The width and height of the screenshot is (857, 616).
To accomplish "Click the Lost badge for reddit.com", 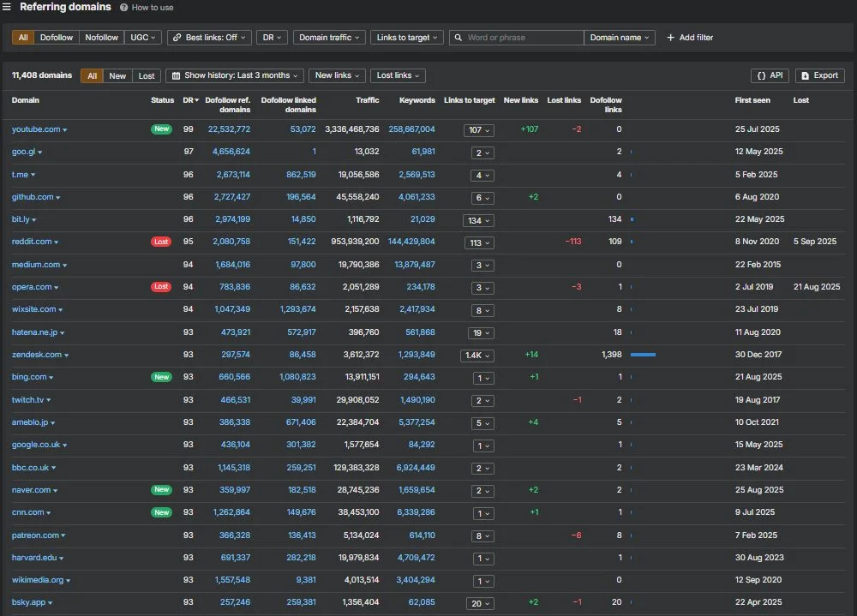I will (x=161, y=242).
